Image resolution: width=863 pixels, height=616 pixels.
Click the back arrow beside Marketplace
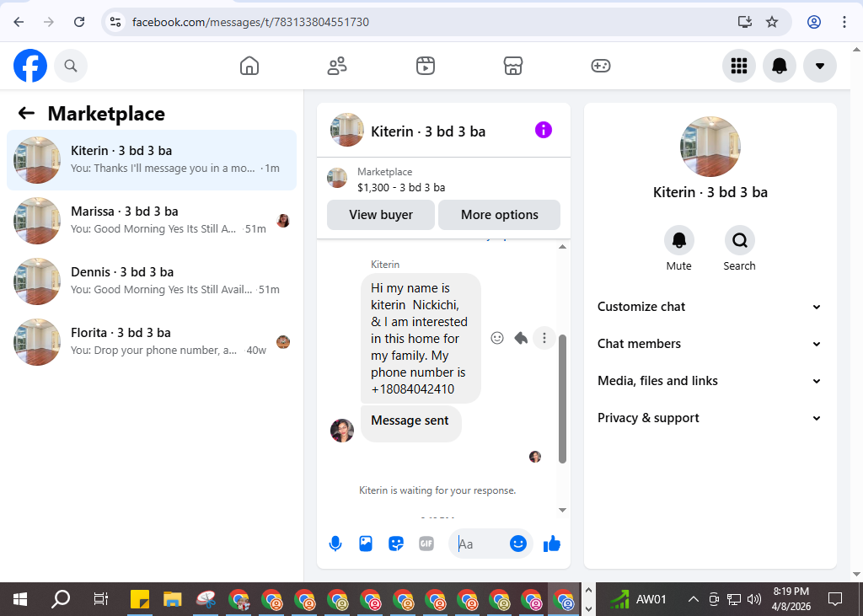(x=26, y=114)
